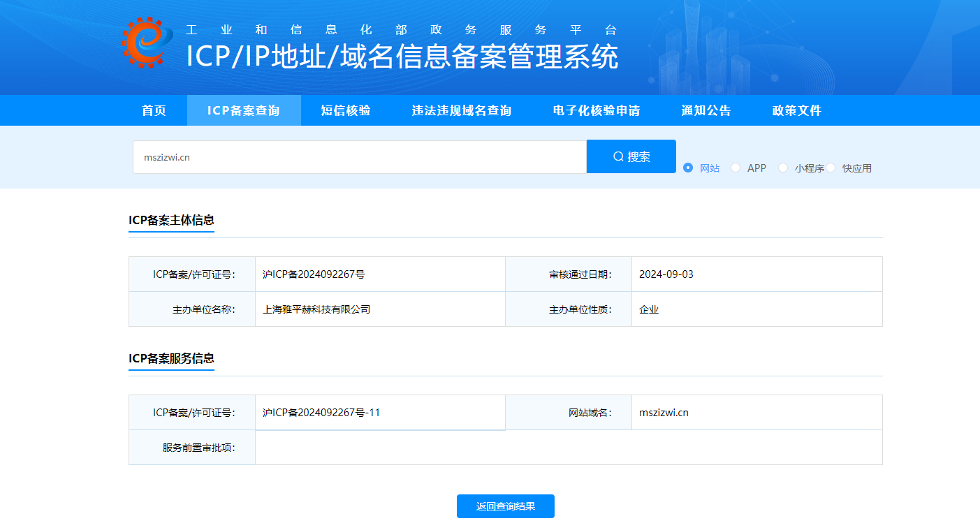
Task: Click the 搜索 search button
Action: click(x=631, y=156)
